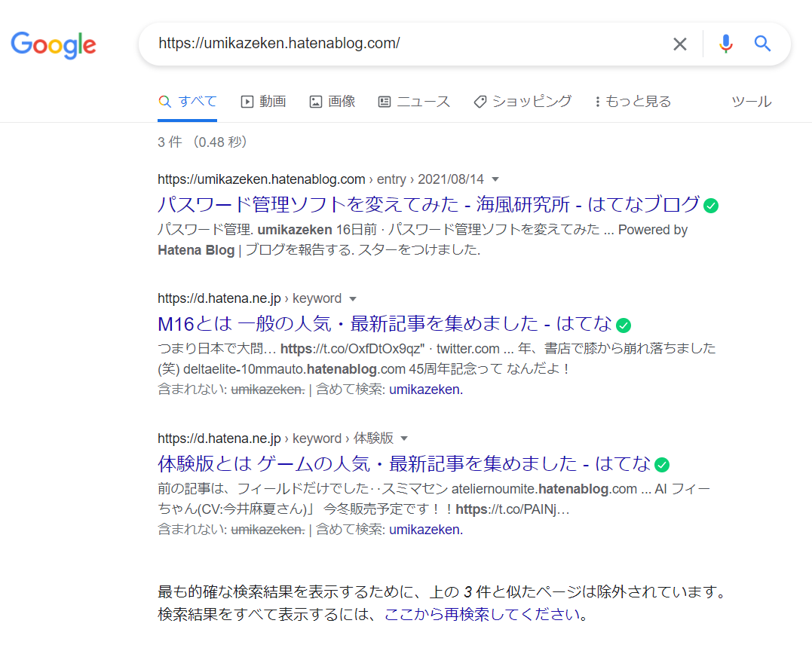The image size is (812, 657).
Task: Open パスワード管理ソフトを変えてみた result link
Action: point(429,204)
